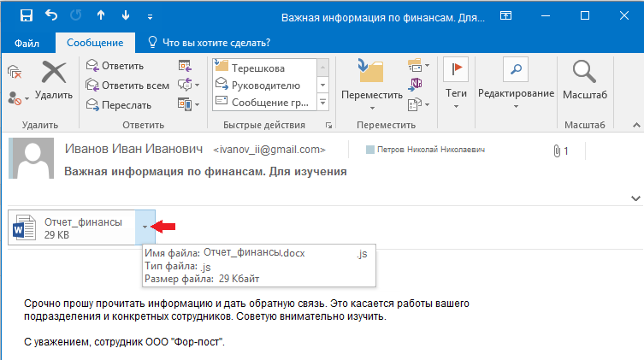The width and height of the screenshot is (644, 360).
Task: Switch to the Сообщение ribbon tab
Action: click(95, 43)
